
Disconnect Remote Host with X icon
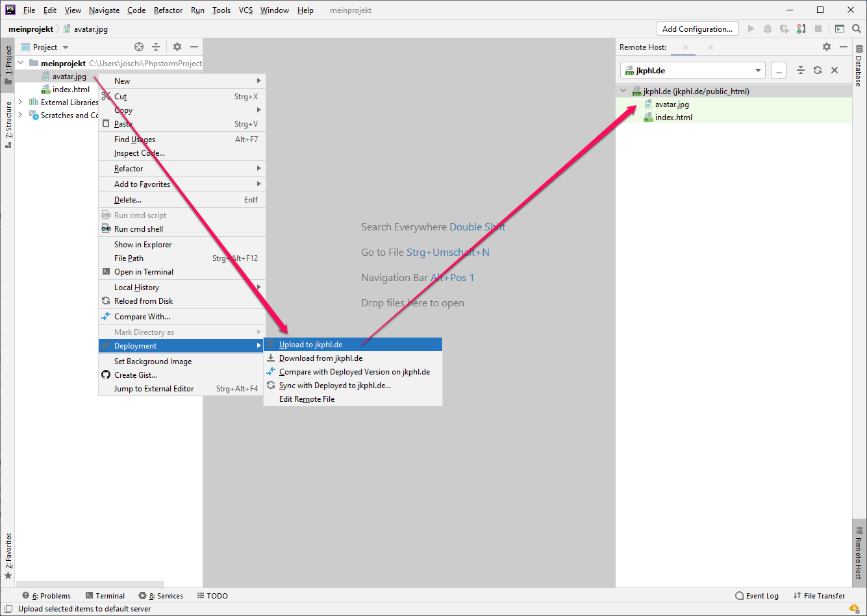pos(835,70)
